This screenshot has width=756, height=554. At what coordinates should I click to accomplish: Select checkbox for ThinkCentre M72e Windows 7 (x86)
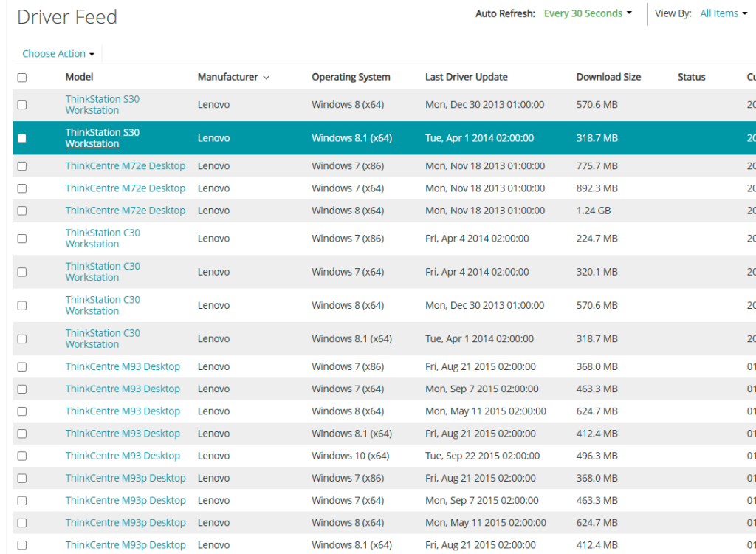[x=22, y=166]
